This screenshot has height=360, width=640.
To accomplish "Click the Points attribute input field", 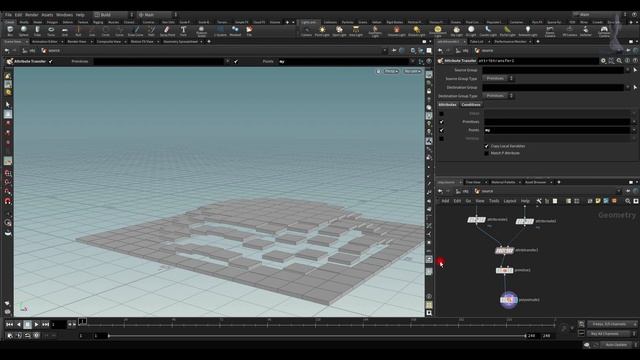I will point(557,130).
